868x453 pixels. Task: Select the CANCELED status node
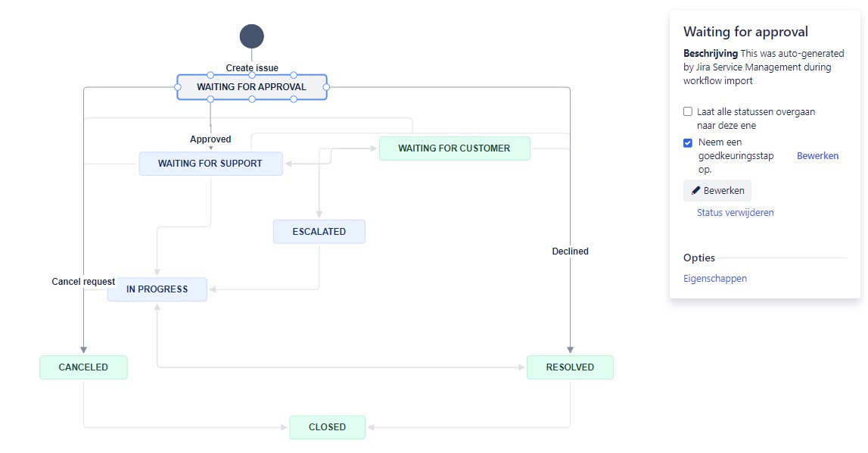pos(83,367)
